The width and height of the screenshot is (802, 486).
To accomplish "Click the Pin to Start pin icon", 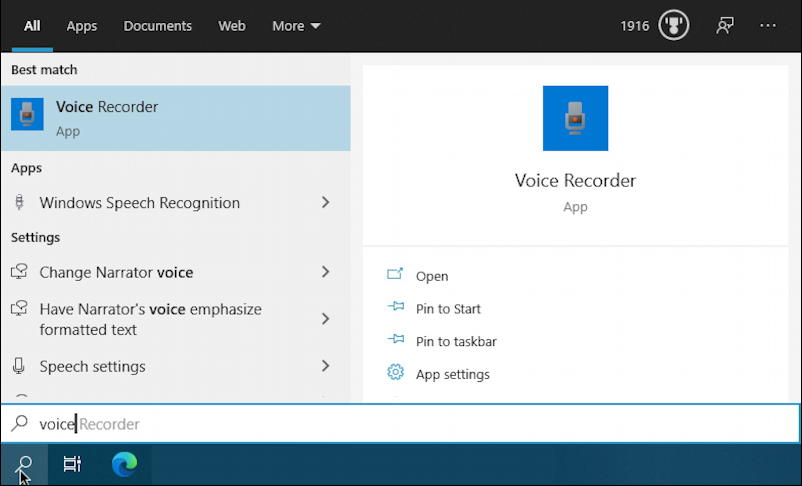I will pos(396,307).
